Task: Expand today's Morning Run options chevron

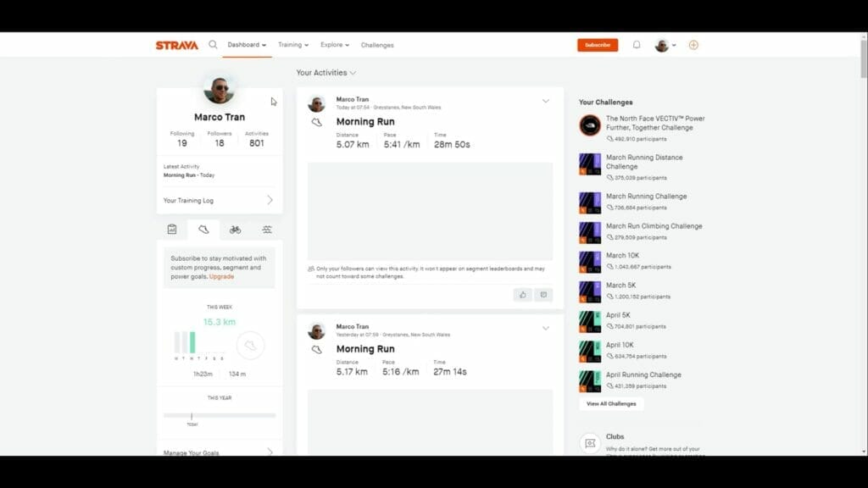Action: pos(547,99)
